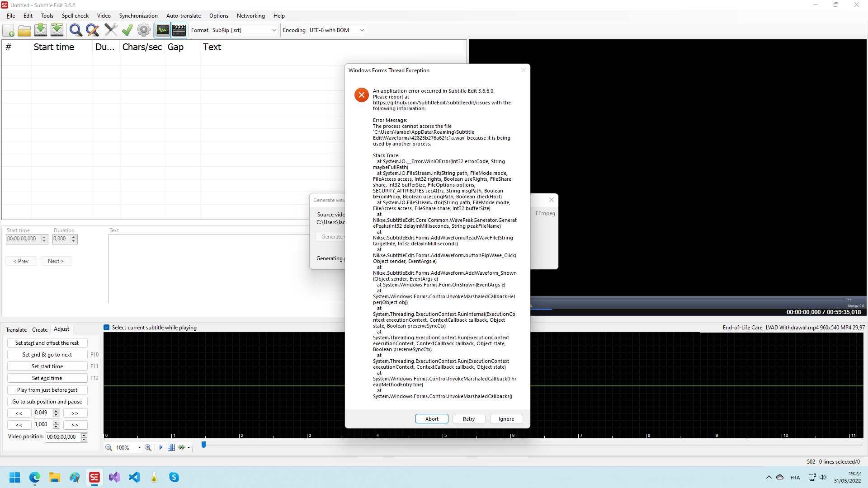The width and height of the screenshot is (868, 488).
Task: Toggle waveform visibility in toolbar
Action: (x=162, y=30)
